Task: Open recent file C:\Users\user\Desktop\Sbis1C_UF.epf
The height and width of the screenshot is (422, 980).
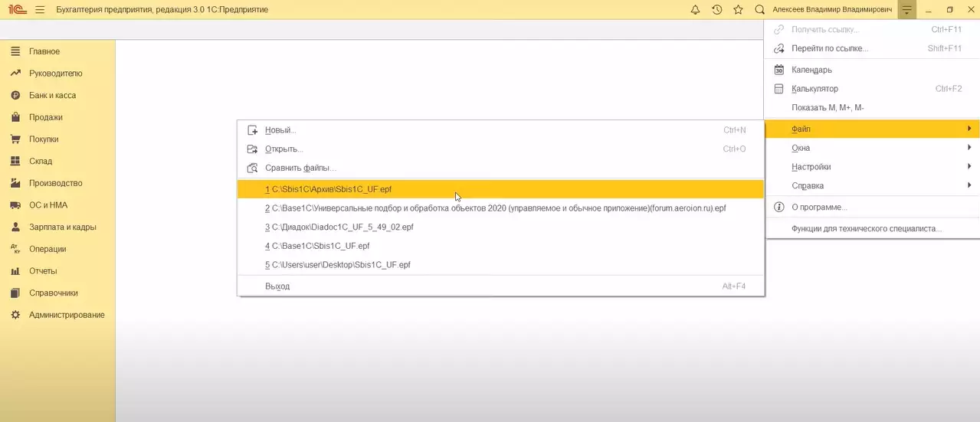Action: click(500, 265)
